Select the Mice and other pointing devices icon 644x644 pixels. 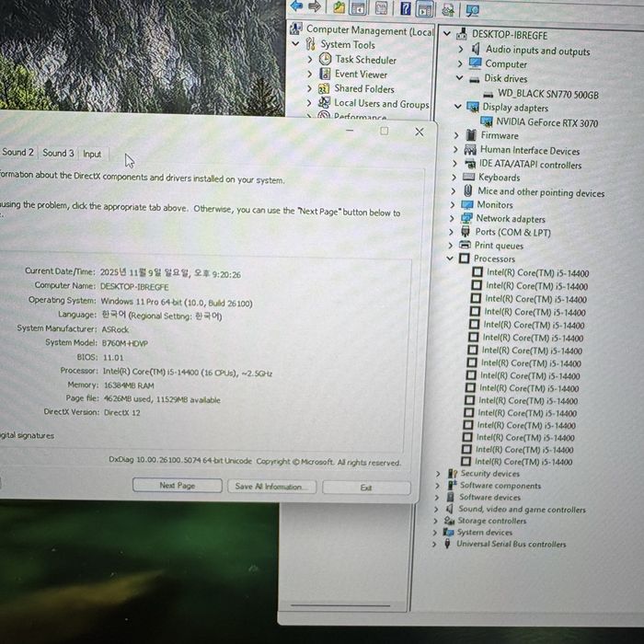(467, 190)
